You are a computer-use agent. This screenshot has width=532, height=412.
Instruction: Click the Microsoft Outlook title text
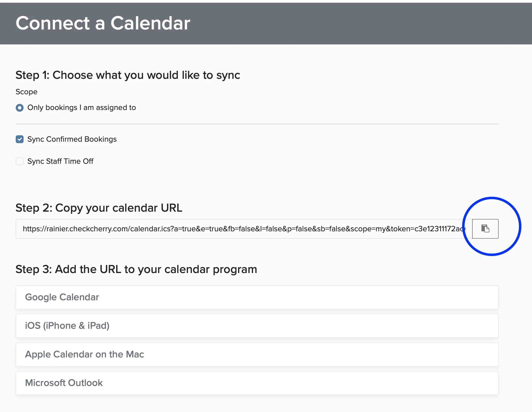(64, 383)
